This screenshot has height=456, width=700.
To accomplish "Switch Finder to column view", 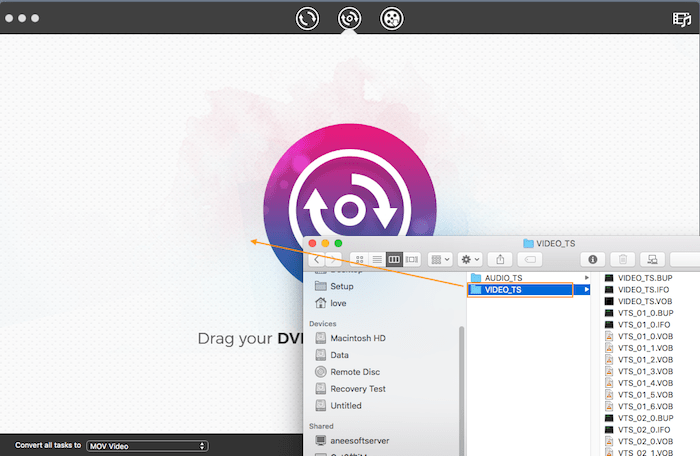I will [x=394, y=259].
